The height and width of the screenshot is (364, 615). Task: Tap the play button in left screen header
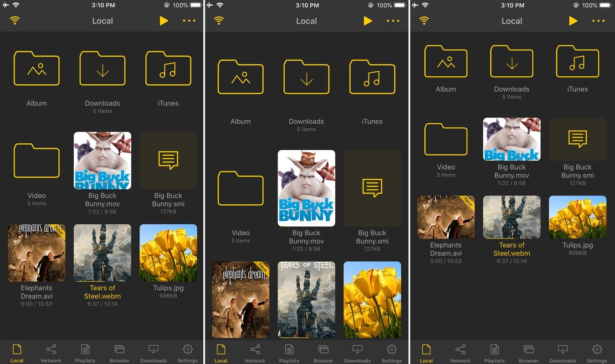coord(164,21)
